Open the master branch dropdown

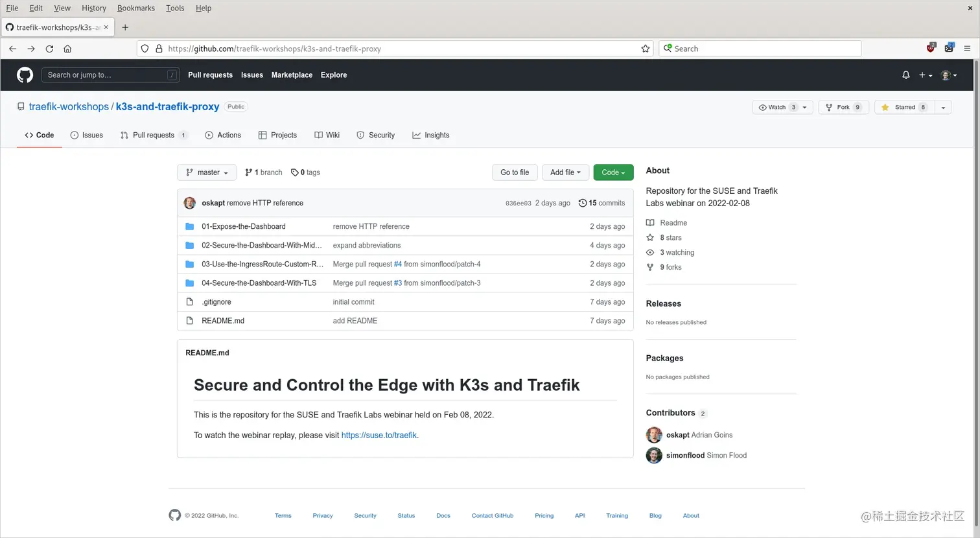click(207, 172)
